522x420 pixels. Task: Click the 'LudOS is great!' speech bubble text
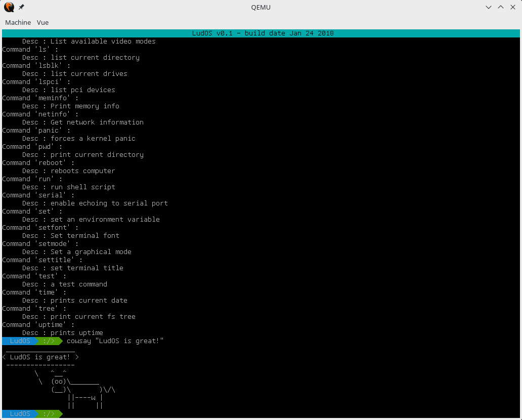click(x=40, y=357)
